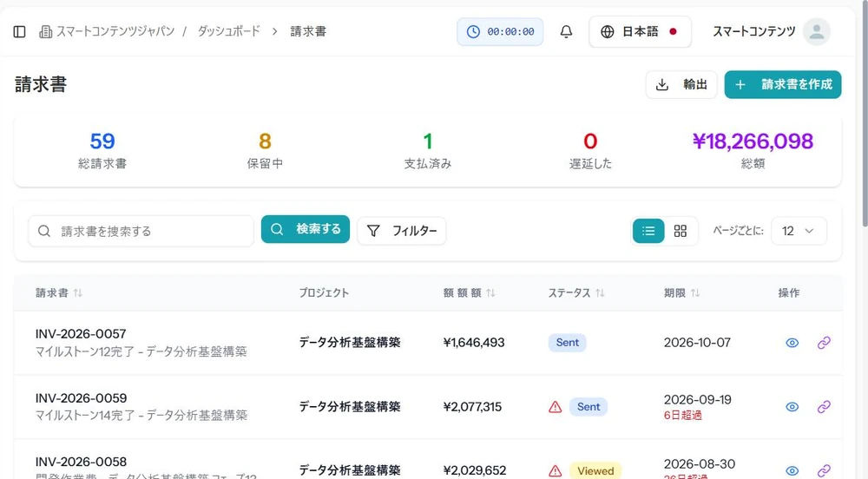Click the 1 支払済み stat
The height and width of the screenshot is (479, 868).
tap(427, 150)
